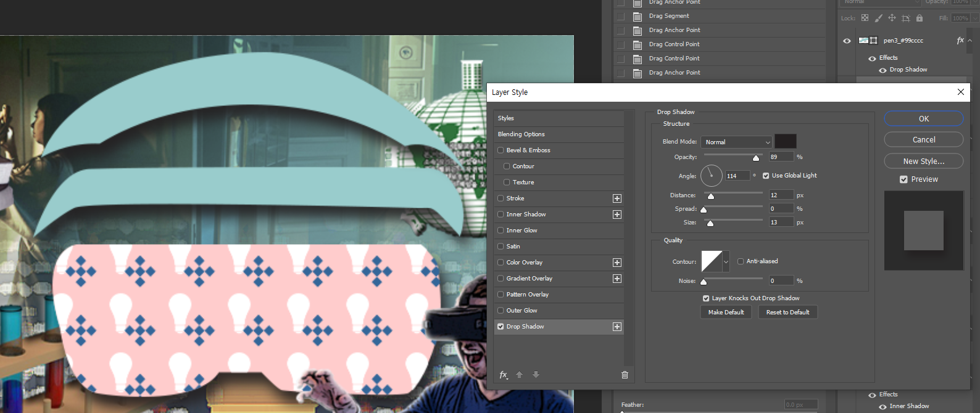
Task: Confirm the layer style with OK
Action: 924,118
